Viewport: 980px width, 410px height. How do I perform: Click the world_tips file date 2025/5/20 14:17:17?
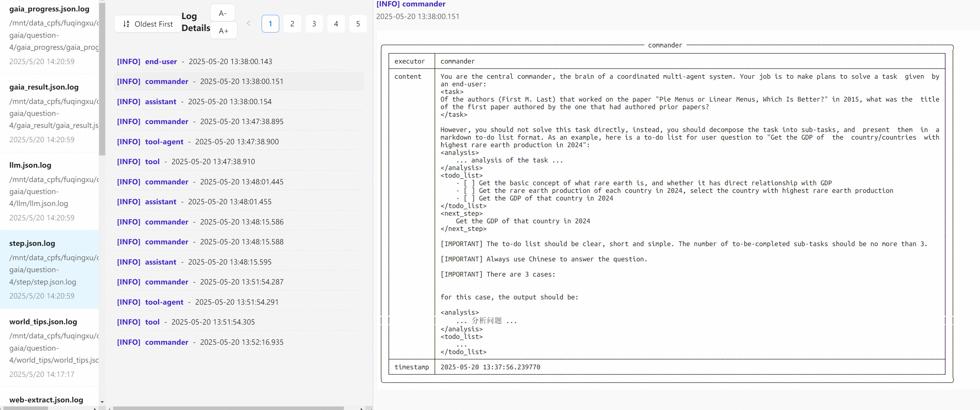click(42, 375)
